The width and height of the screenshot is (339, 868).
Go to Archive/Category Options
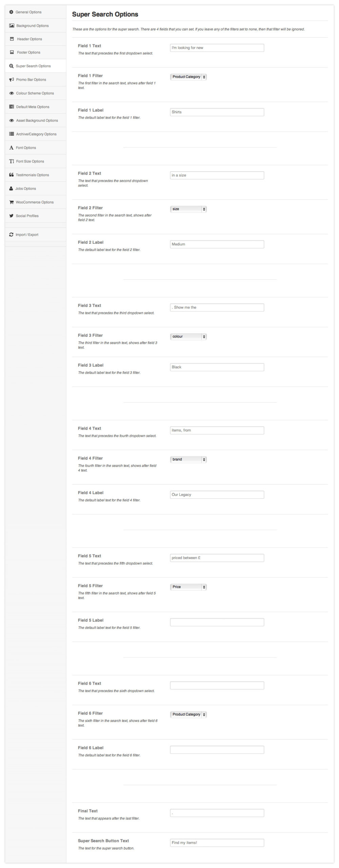(x=36, y=134)
